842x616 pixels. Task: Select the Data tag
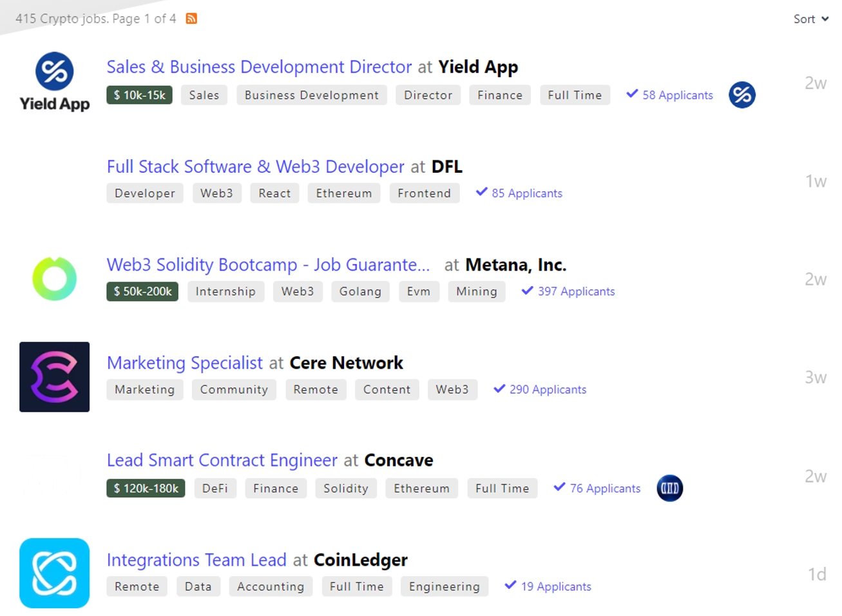198,586
